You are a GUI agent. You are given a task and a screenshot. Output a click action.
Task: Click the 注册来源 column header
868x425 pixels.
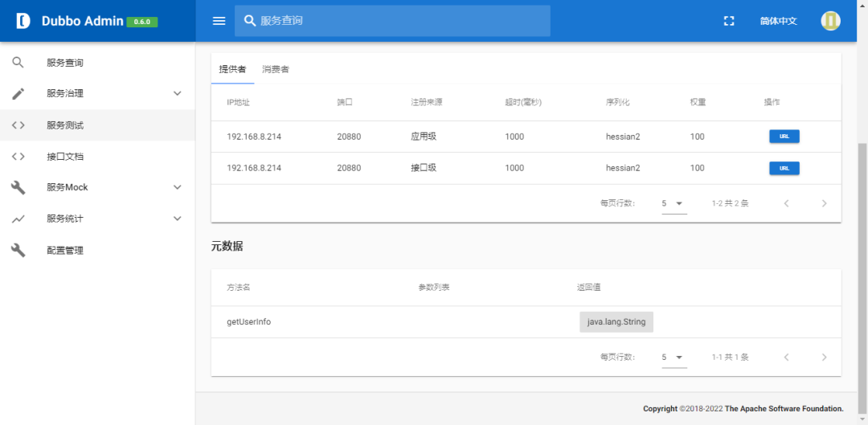(x=426, y=102)
